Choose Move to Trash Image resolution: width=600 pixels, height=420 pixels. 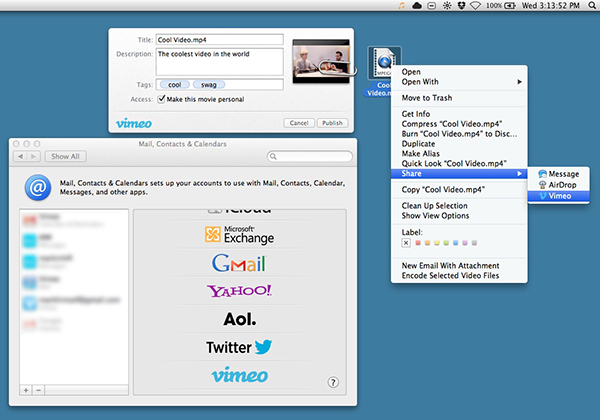point(459,98)
